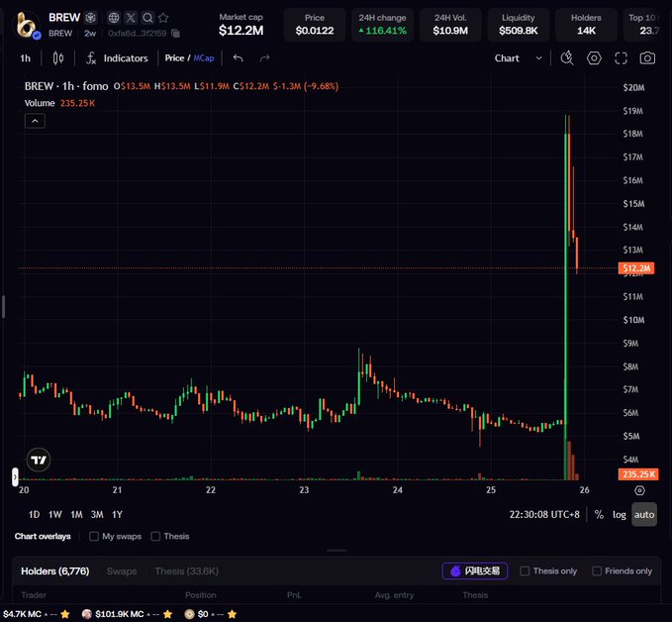Check Friends only filter
This screenshot has width=672, height=622.
[x=597, y=570]
